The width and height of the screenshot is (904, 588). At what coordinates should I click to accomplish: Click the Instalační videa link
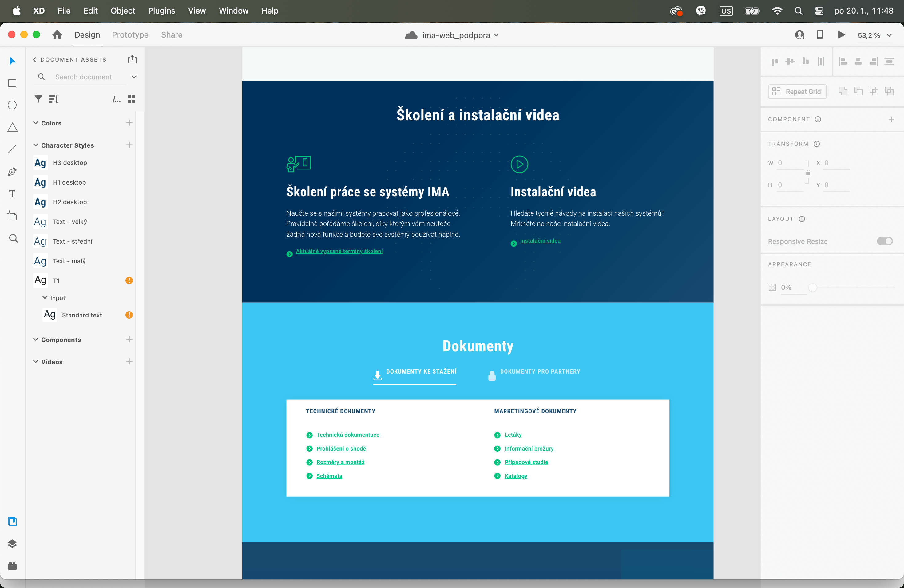point(540,241)
